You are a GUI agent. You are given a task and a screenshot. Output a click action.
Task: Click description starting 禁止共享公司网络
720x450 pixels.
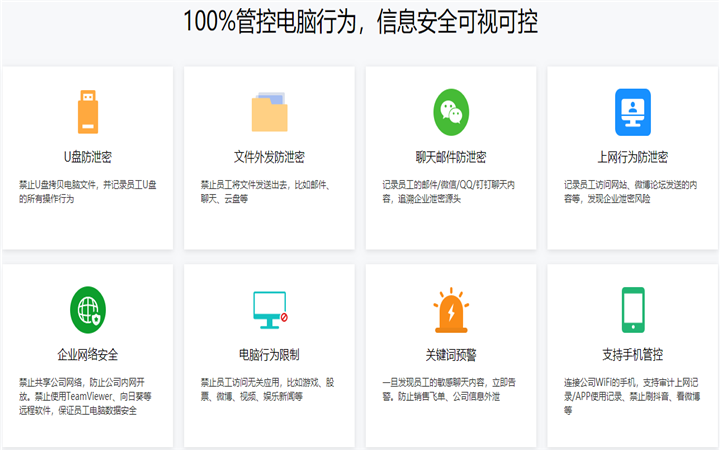(85, 396)
